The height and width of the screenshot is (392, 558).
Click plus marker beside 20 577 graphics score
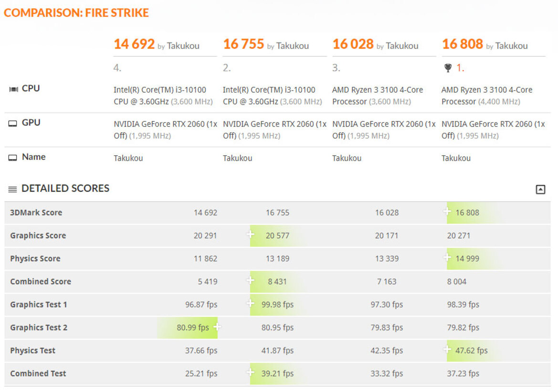[x=251, y=234]
